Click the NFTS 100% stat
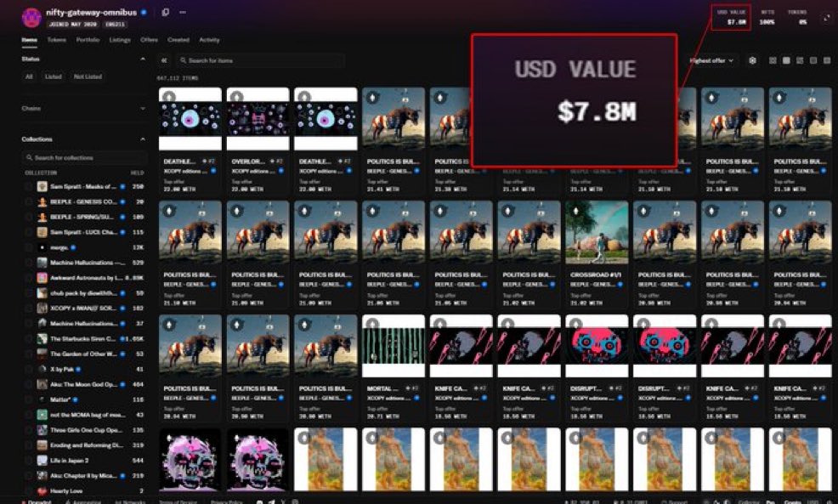 point(767,17)
